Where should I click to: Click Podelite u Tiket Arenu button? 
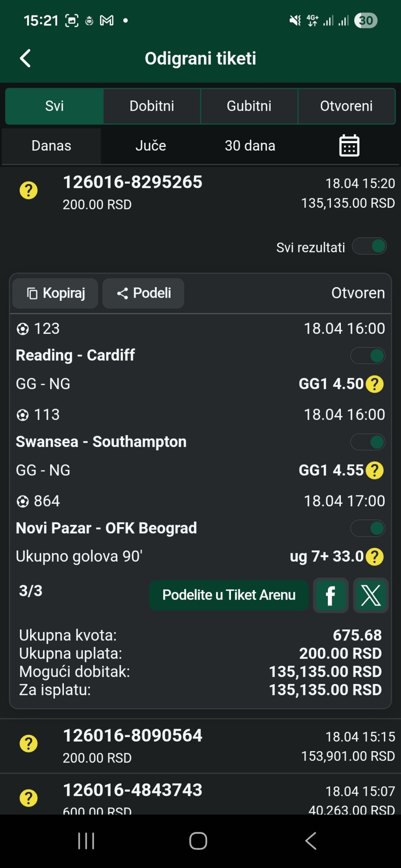[x=228, y=595]
